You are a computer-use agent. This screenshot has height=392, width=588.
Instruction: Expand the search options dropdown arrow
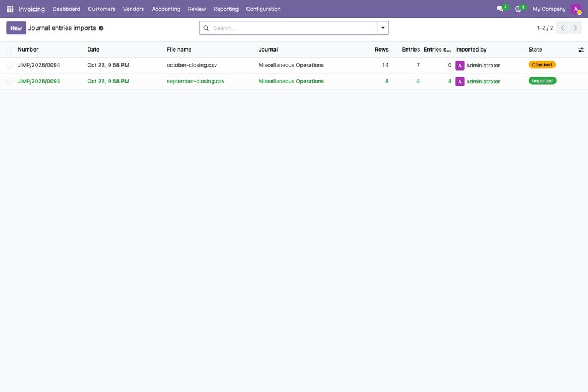tap(383, 28)
